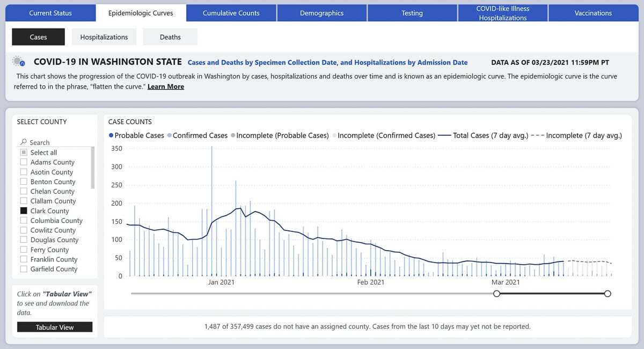The height and width of the screenshot is (349, 644).
Task: Toggle the Select all checkbox
Action: click(x=24, y=152)
